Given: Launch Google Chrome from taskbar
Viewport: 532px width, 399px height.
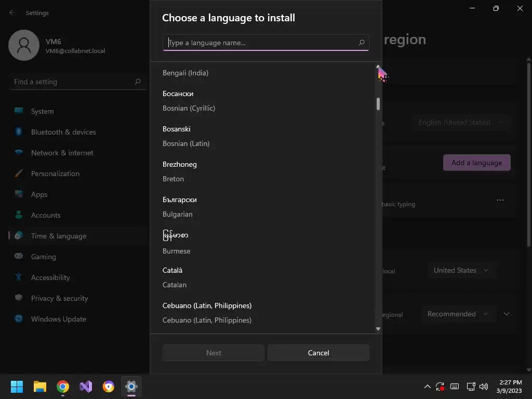Looking at the screenshot, I should (x=63, y=387).
